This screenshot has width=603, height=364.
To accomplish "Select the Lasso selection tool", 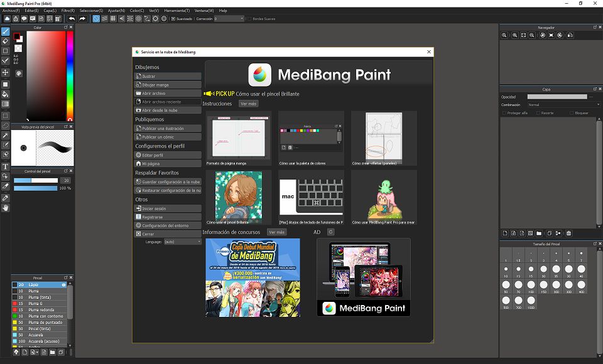I will pos(6,126).
